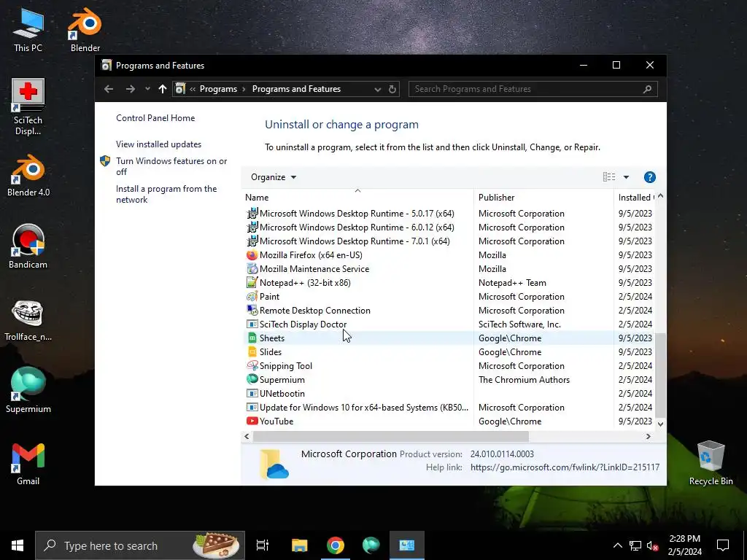The height and width of the screenshot is (560, 747).
Task: Select the YouTube program entry
Action: [449, 421]
